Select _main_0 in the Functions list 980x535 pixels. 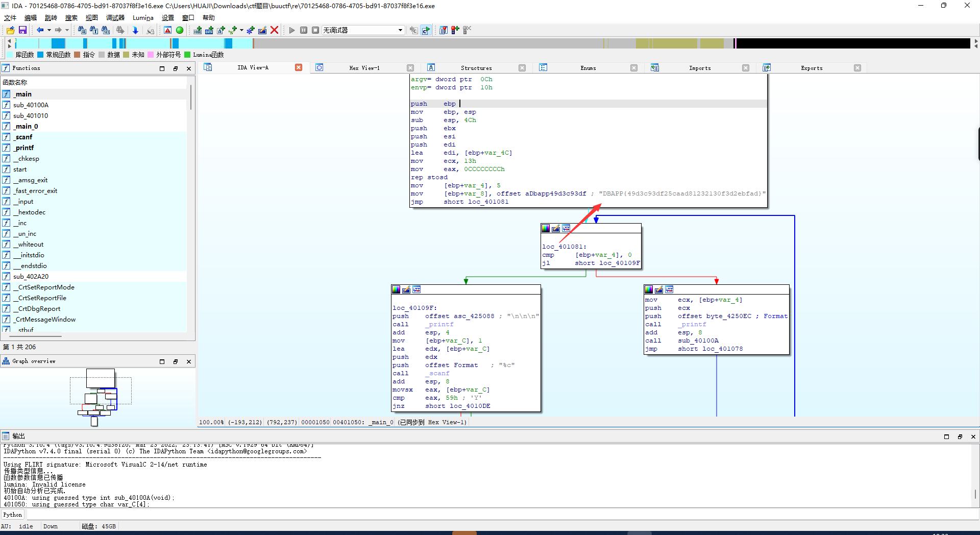pos(94,126)
